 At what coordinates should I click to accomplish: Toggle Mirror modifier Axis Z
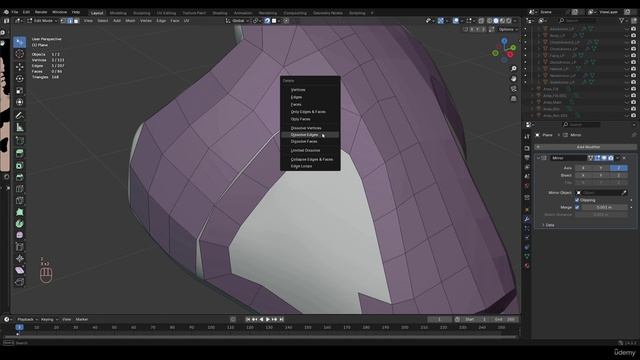coord(619,168)
